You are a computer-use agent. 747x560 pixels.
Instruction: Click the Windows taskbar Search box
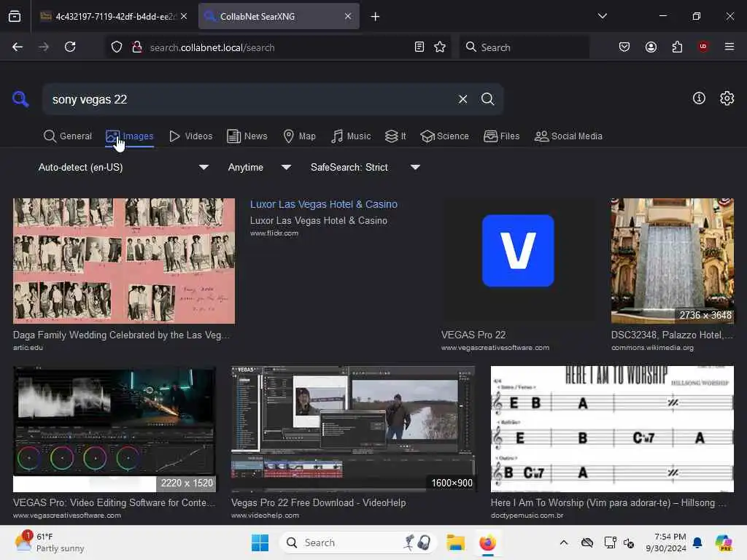(x=357, y=542)
